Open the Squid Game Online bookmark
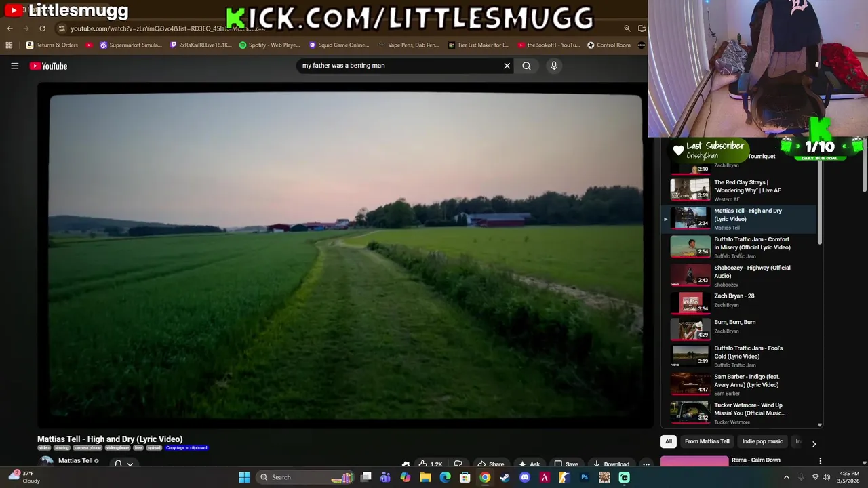Image resolution: width=868 pixels, height=488 pixels. 339,45
